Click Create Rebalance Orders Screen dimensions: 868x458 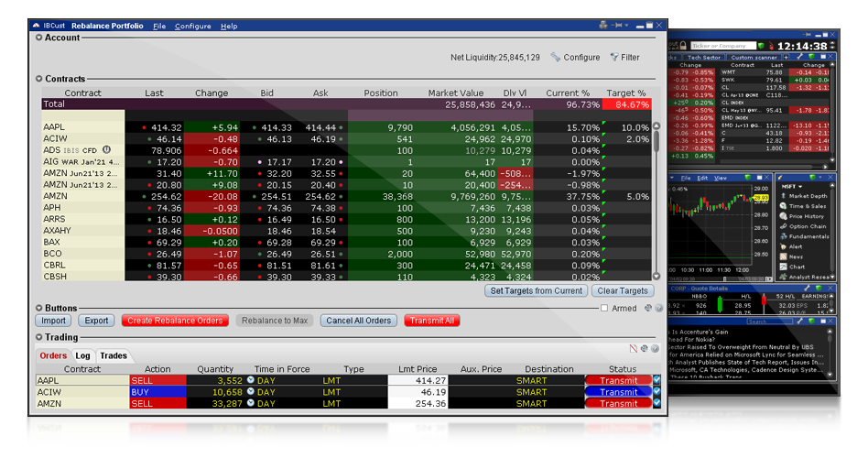click(x=175, y=320)
